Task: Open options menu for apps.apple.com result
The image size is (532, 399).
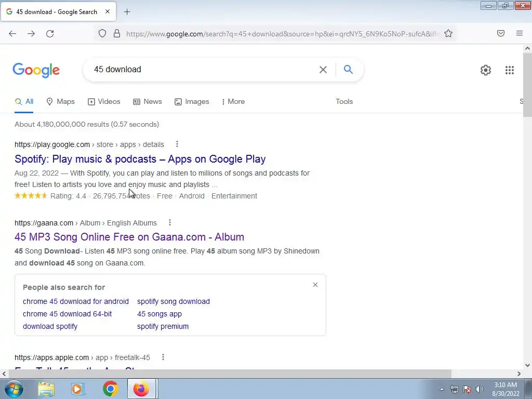Action: pos(163,357)
